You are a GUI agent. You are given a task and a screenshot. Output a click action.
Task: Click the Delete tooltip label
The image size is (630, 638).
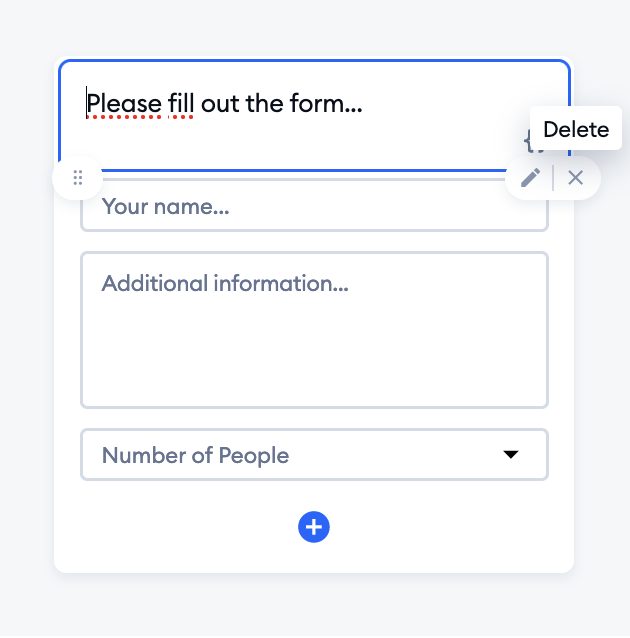[x=576, y=129]
